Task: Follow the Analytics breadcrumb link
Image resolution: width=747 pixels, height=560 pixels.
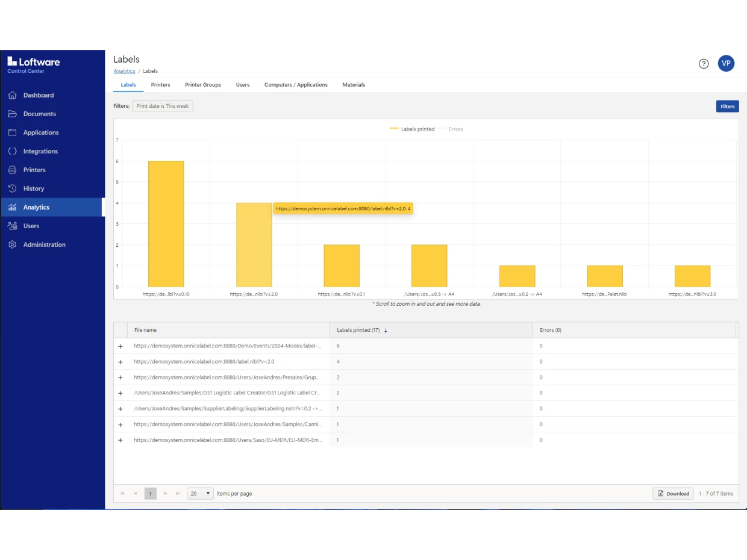Action: [x=125, y=71]
